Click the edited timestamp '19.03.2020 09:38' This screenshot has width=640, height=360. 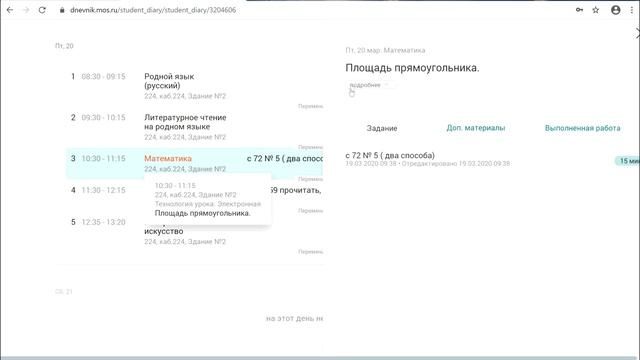tap(484, 164)
